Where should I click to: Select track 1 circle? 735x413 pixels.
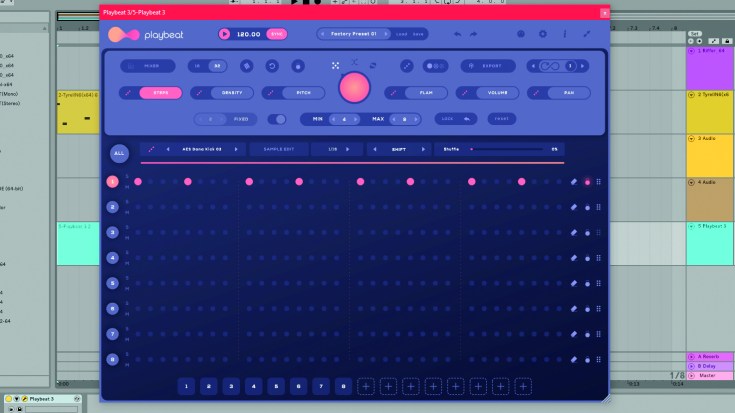[112, 182]
